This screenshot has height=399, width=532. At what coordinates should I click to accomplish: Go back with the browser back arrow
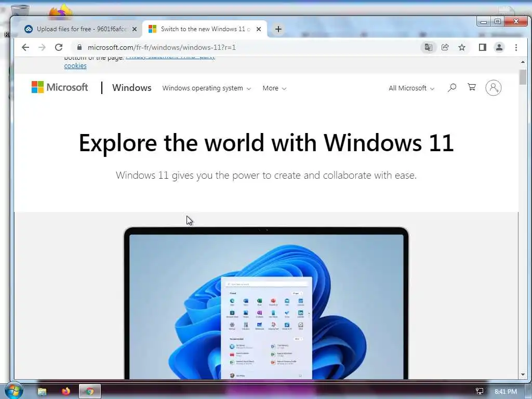coord(25,47)
